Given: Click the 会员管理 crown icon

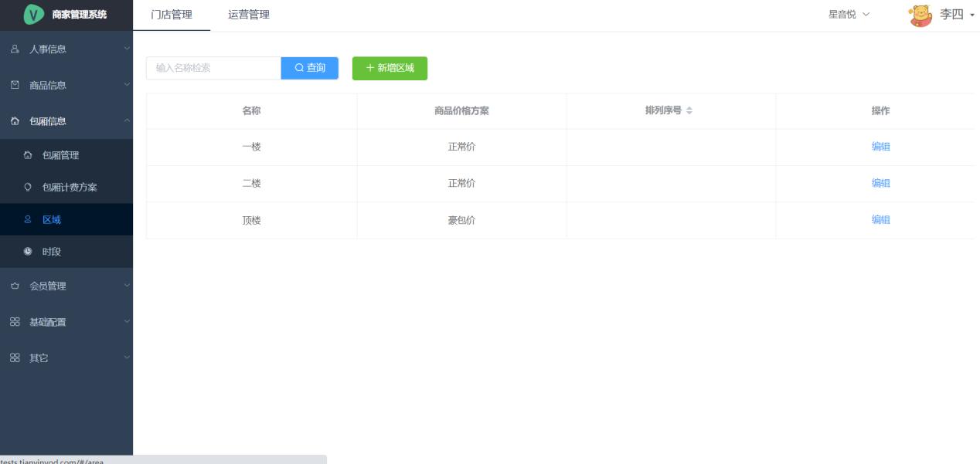Looking at the screenshot, I should click(15, 286).
